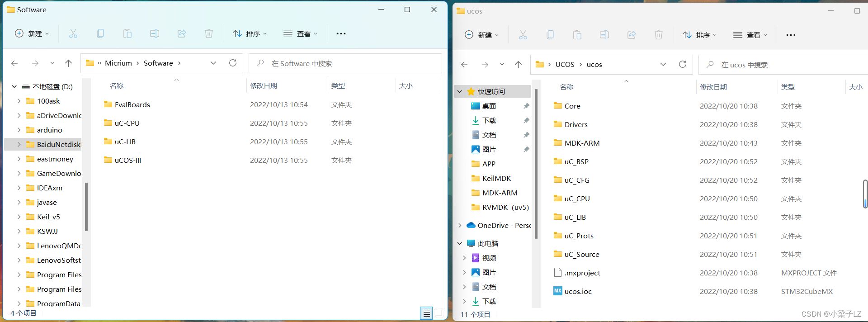Open more options menu in ucos window
868x322 pixels.
click(x=791, y=35)
